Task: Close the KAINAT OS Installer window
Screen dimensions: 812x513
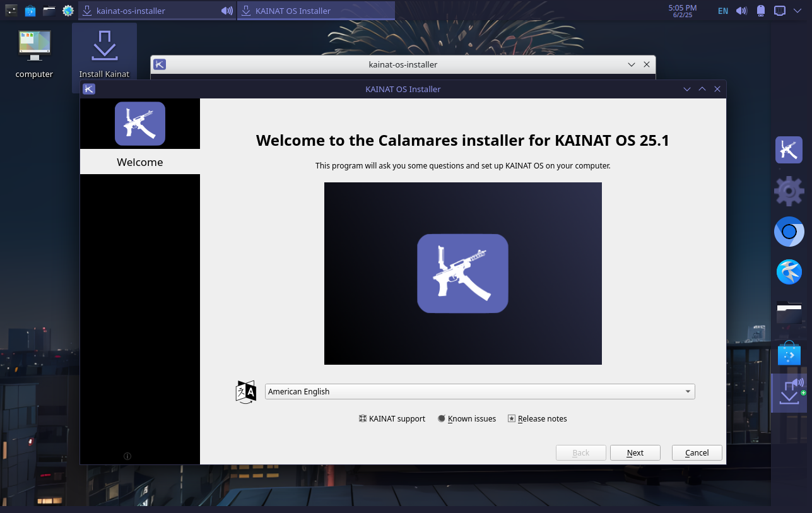Action: pyautogui.click(x=717, y=89)
